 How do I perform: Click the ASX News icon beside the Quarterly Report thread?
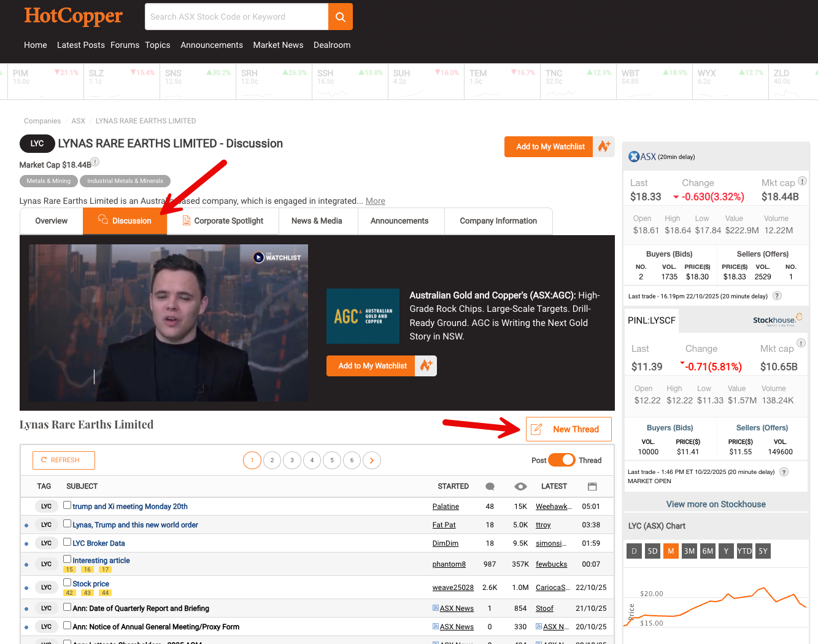(436, 608)
